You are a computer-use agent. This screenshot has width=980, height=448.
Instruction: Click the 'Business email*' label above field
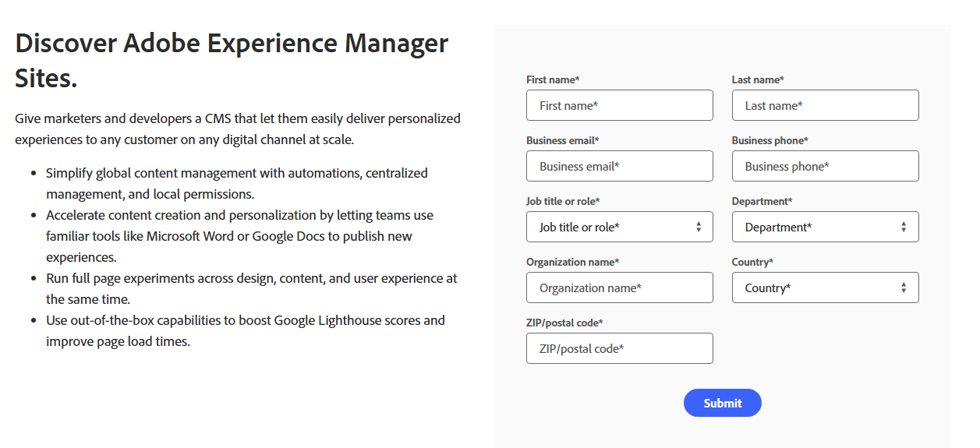click(x=563, y=140)
